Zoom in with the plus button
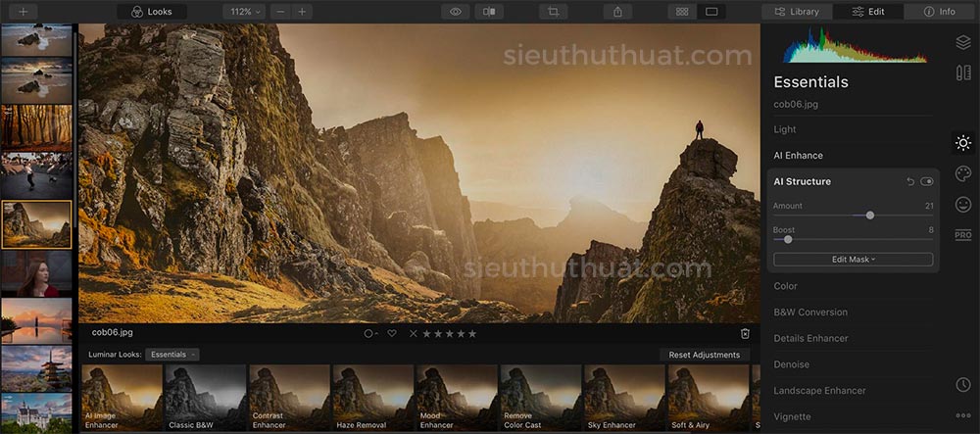This screenshot has width=980, height=434. click(x=302, y=11)
